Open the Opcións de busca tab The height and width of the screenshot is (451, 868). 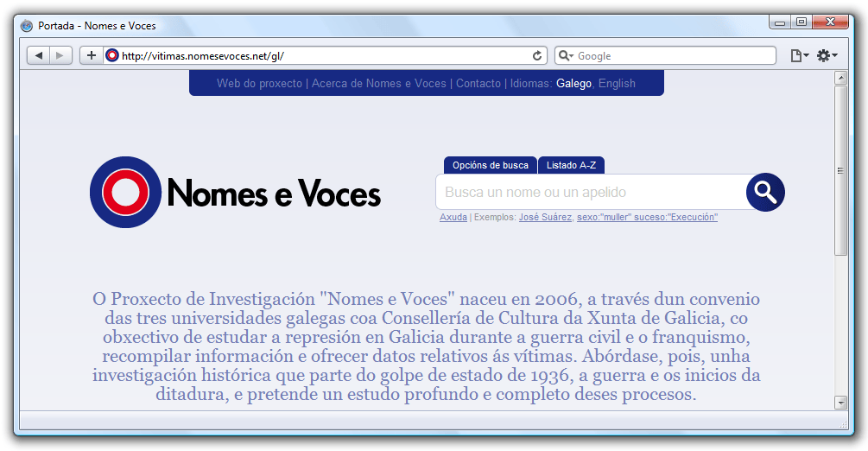[491, 165]
